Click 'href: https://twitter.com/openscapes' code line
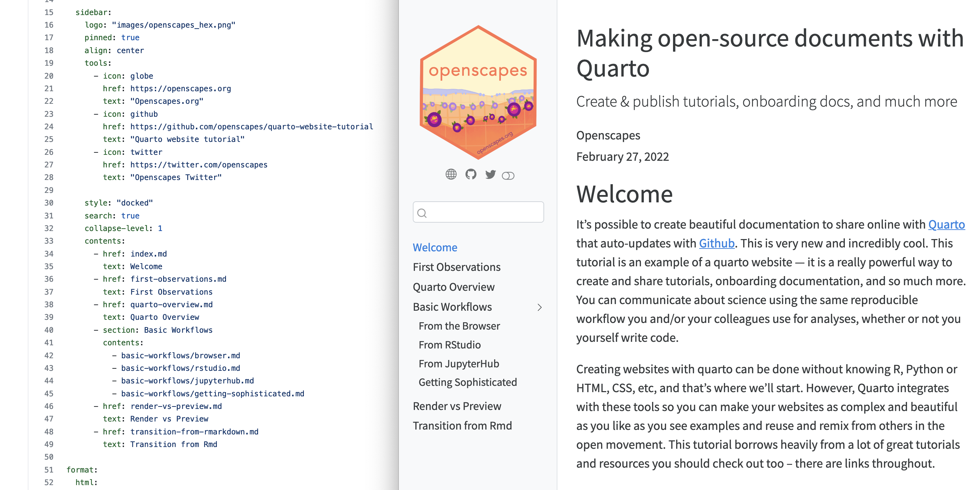This screenshot has width=980, height=490. [185, 165]
